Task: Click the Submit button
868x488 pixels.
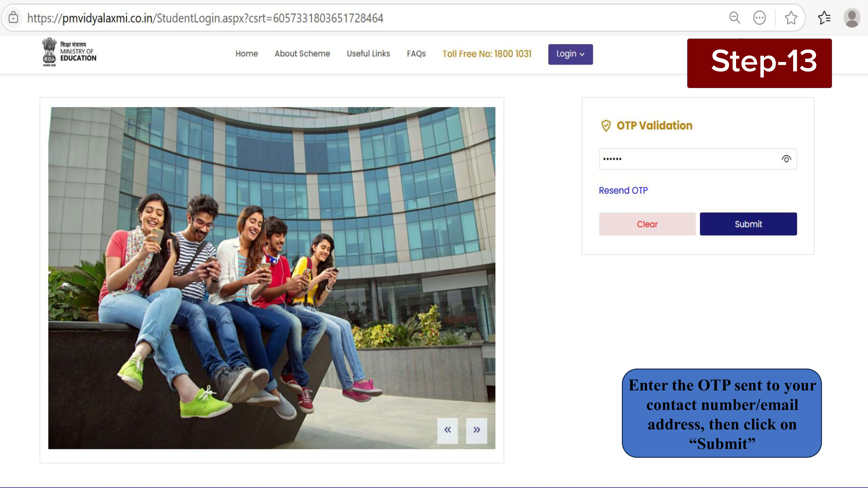Action: point(748,224)
